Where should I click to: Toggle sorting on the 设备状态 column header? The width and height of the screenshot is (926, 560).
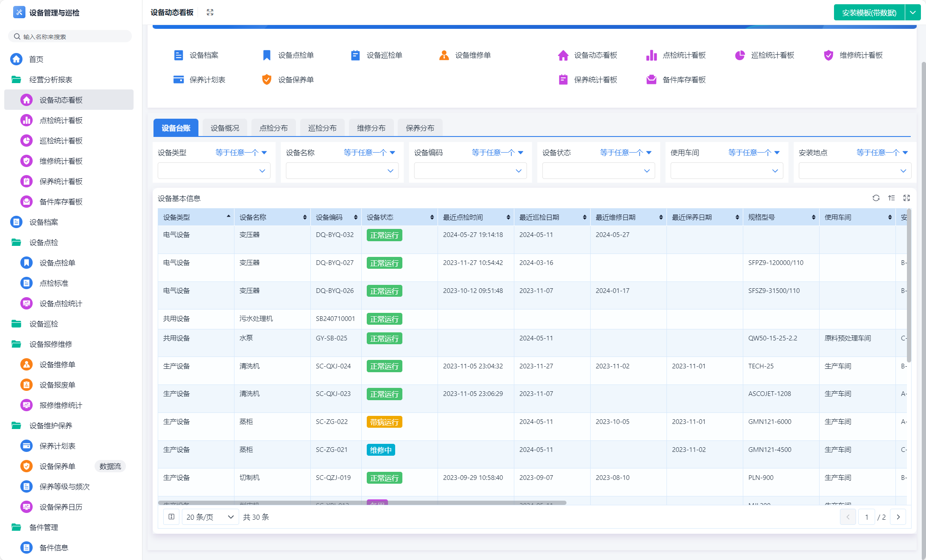pos(432,217)
